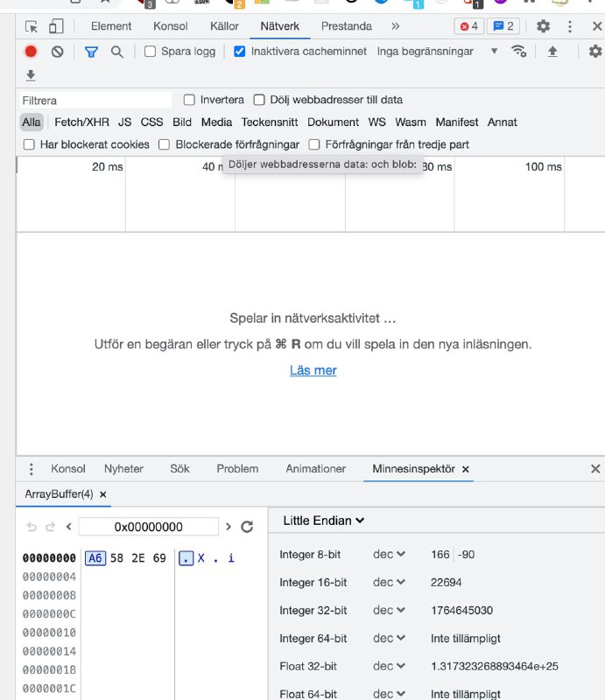Screen dimensions: 605x700
Task: Click the refresh memory address icon
Action: tap(247, 527)
